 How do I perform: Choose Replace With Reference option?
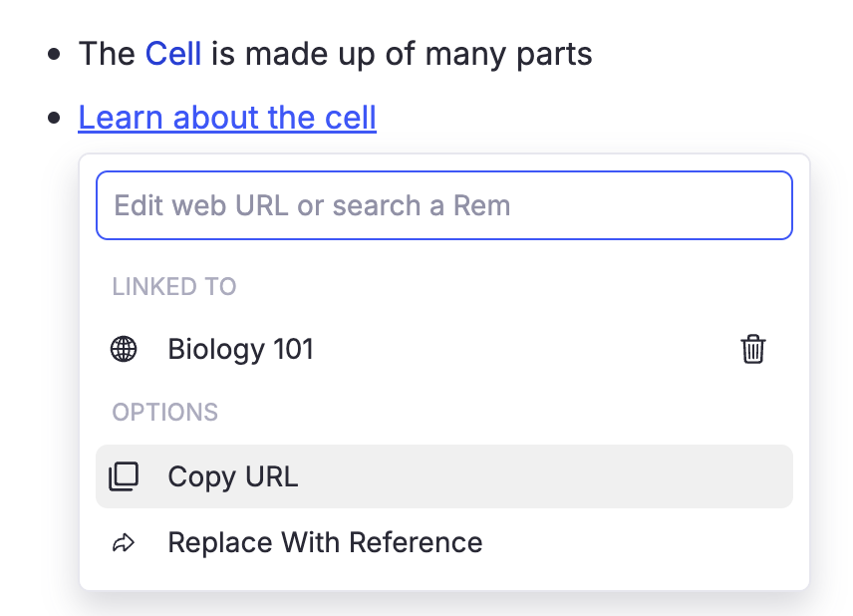[x=325, y=542]
